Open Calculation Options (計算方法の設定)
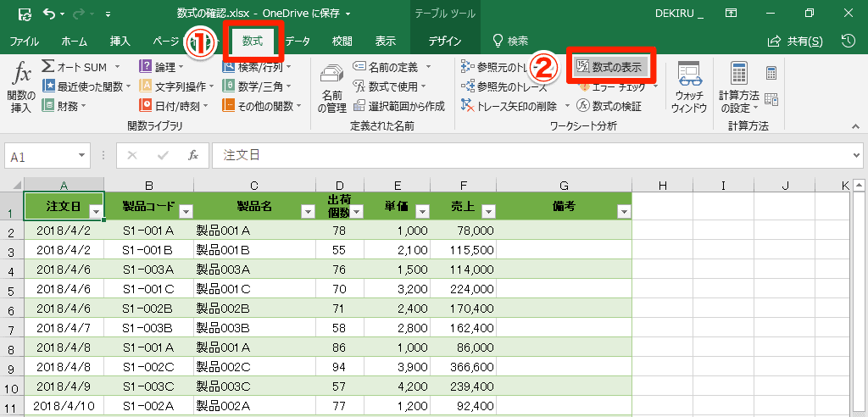Image resolution: width=868 pixels, height=417 pixels. point(738,87)
